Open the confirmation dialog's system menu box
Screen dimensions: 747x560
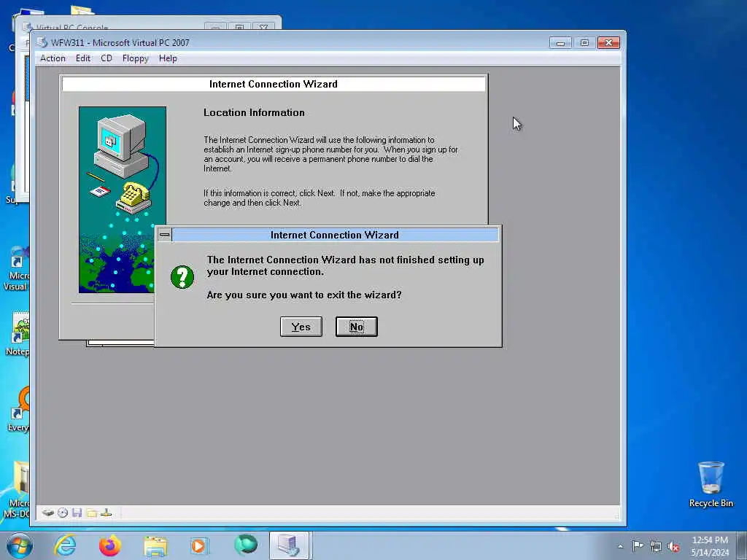pos(165,235)
